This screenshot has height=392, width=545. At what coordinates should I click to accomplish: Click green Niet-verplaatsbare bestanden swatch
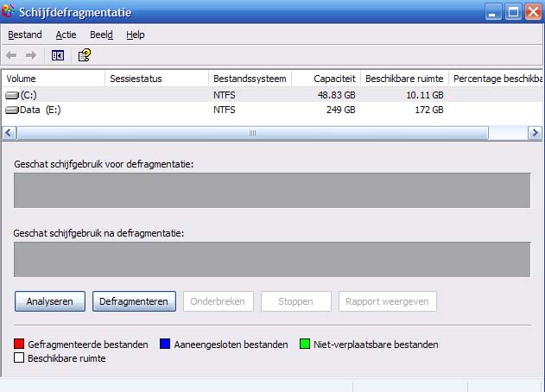pyautogui.click(x=305, y=344)
